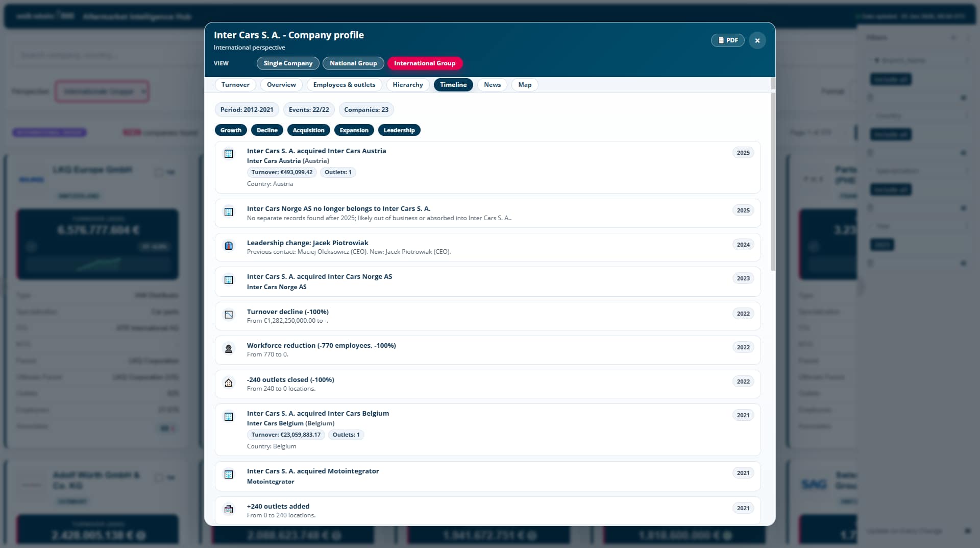Open the Turnover tab
This screenshot has width=980, height=548.
[235, 85]
